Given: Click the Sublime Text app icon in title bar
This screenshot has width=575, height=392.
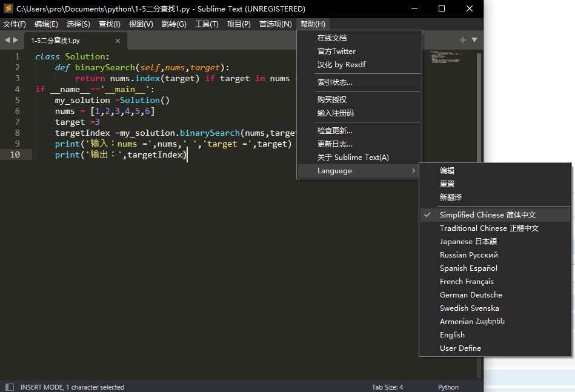Looking at the screenshot, I should [x=8, y=8].
